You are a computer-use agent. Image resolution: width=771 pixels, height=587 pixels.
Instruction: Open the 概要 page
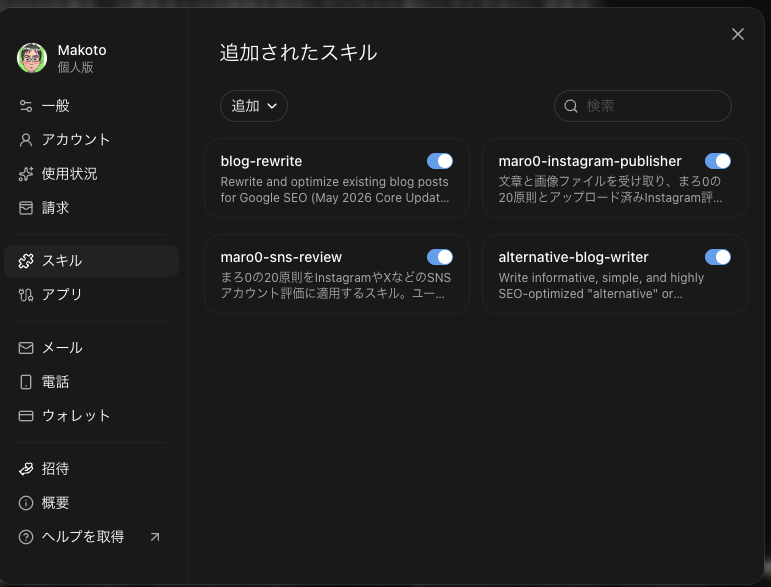tap(91, 503)
